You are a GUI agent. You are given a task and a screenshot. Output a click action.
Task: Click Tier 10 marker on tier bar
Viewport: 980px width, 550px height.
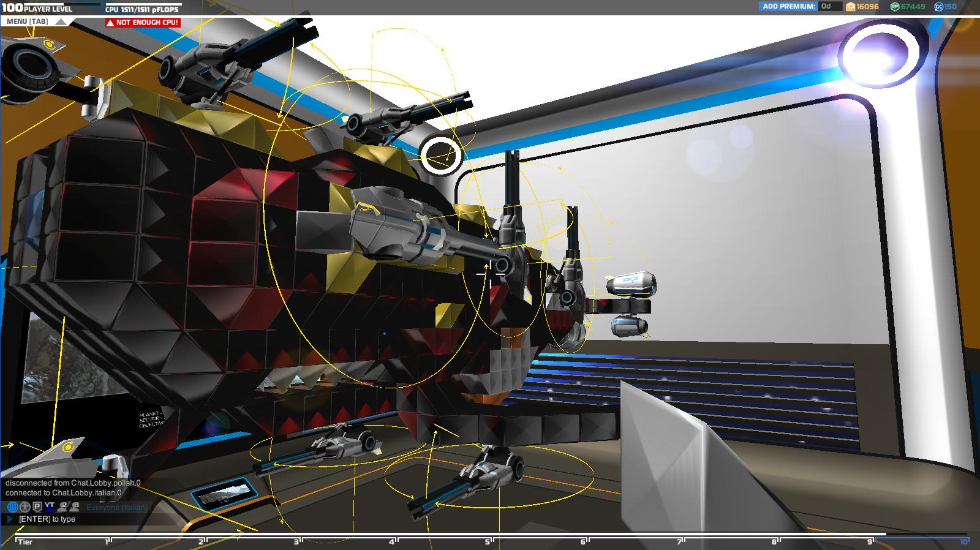[x=964, y=541]
